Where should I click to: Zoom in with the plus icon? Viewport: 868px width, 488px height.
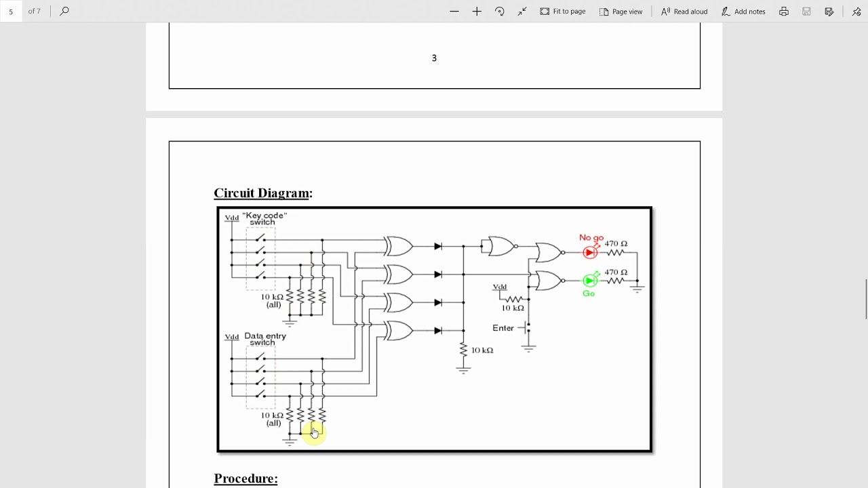(477, 11)
